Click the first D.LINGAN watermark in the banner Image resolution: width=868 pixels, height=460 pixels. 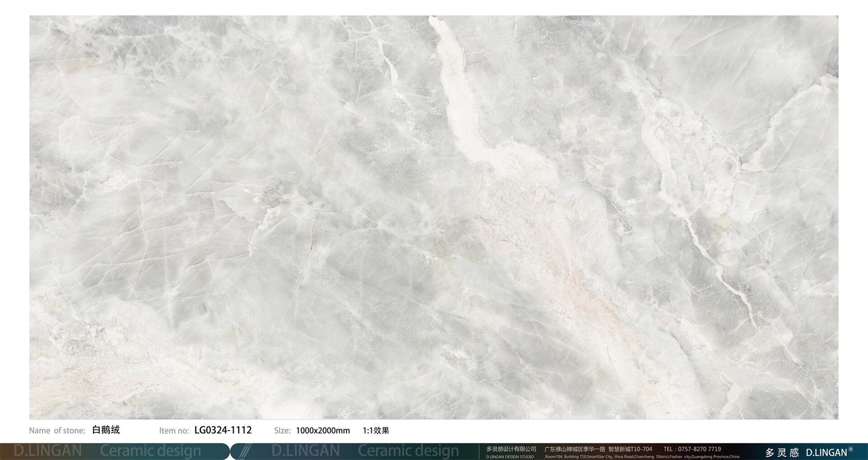(x=47, y=451)
